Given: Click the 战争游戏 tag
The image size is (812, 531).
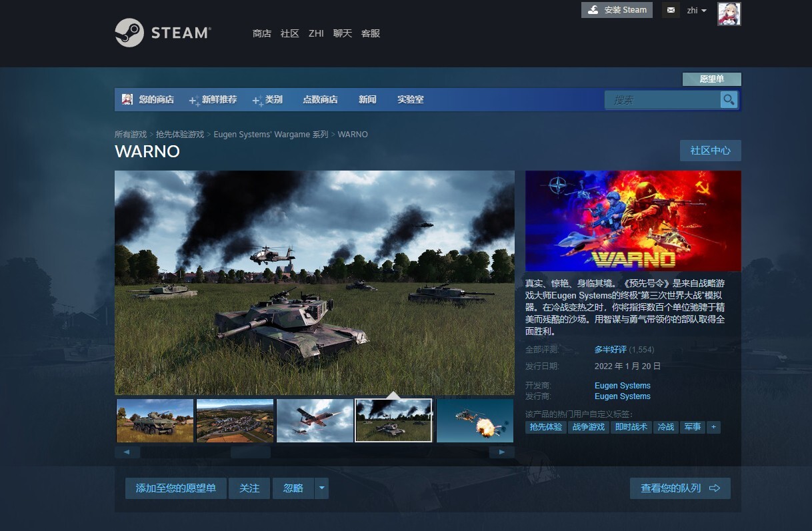Looking at the screenshot, I should tap(589, 427).
